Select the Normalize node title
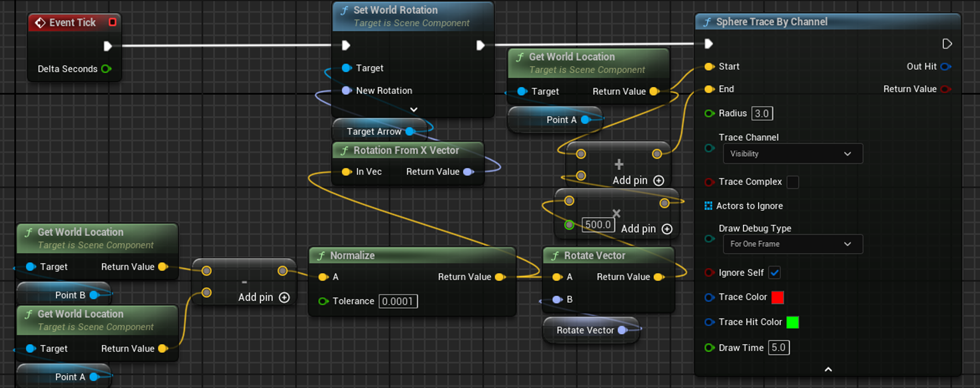 (352, 255)
